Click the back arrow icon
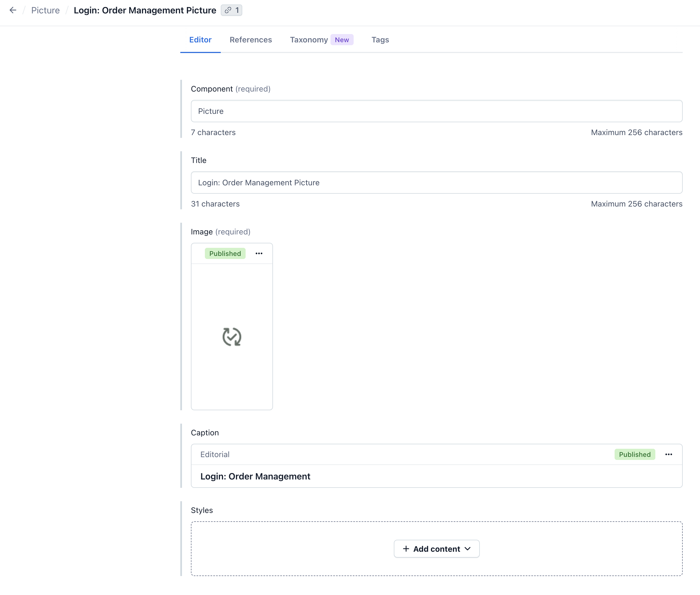This screenshot has width=700, height=595. (13, 10)
